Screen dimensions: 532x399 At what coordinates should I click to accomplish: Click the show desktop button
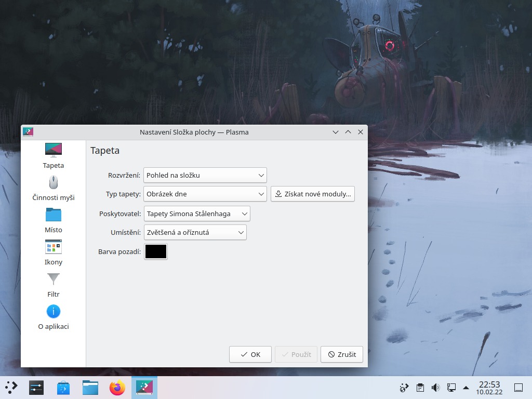tap(518, 388)
